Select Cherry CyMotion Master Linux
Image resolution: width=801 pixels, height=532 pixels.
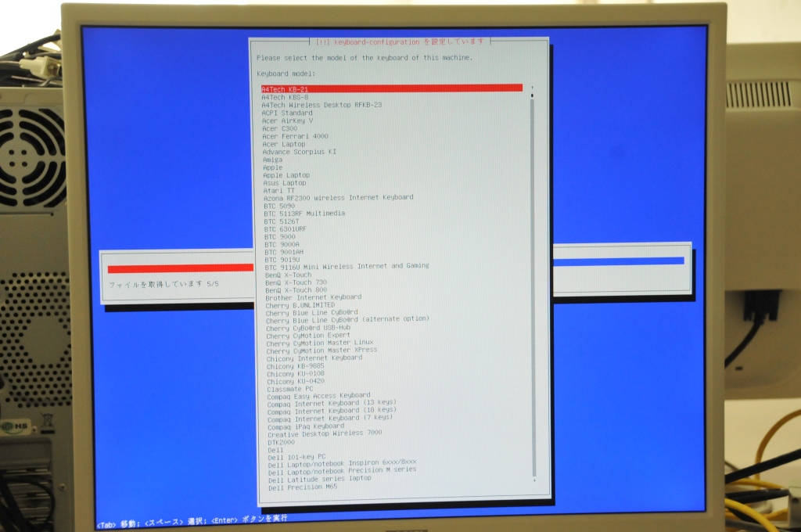[319, 343]
